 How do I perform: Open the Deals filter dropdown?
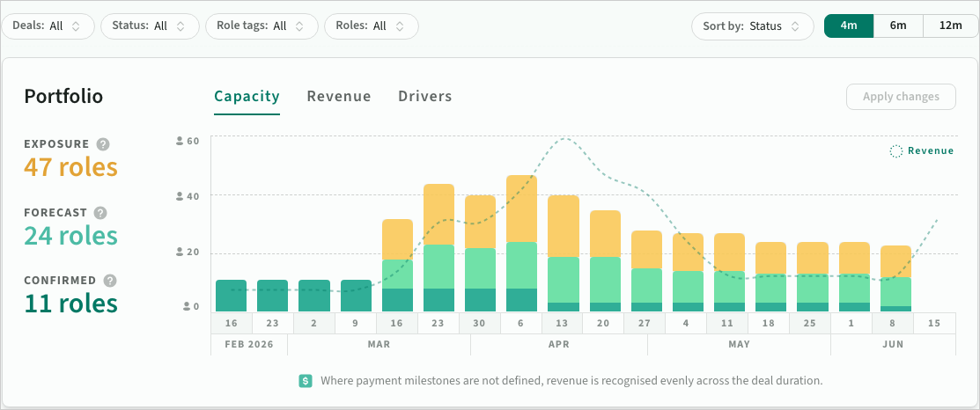click(x=48, y=26)
